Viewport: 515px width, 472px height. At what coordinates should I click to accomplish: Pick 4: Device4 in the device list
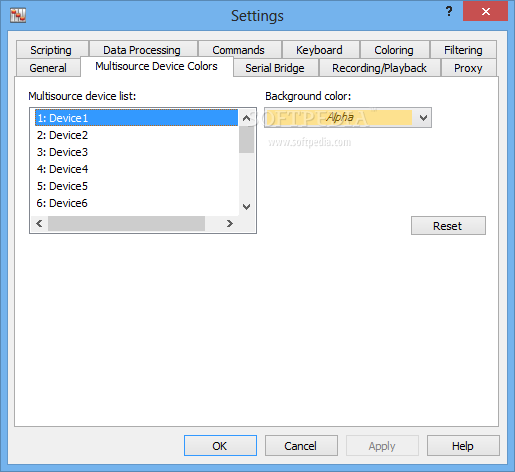click(x=136, y=169)
